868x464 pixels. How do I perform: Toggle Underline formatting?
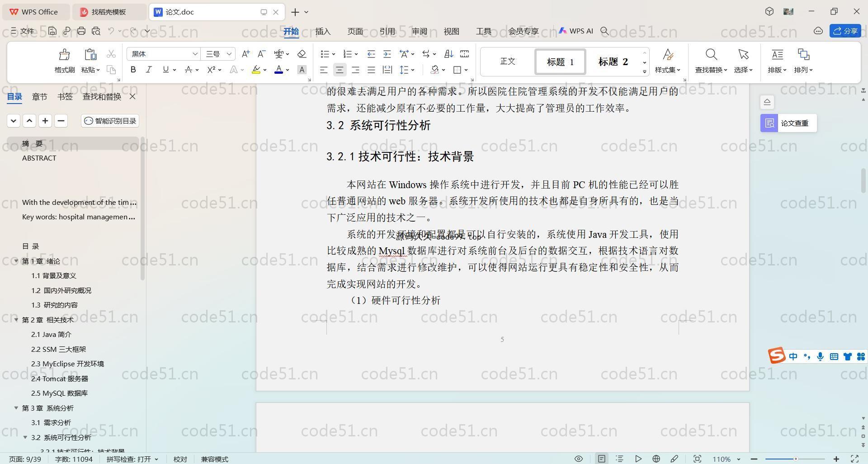[165, 70]
